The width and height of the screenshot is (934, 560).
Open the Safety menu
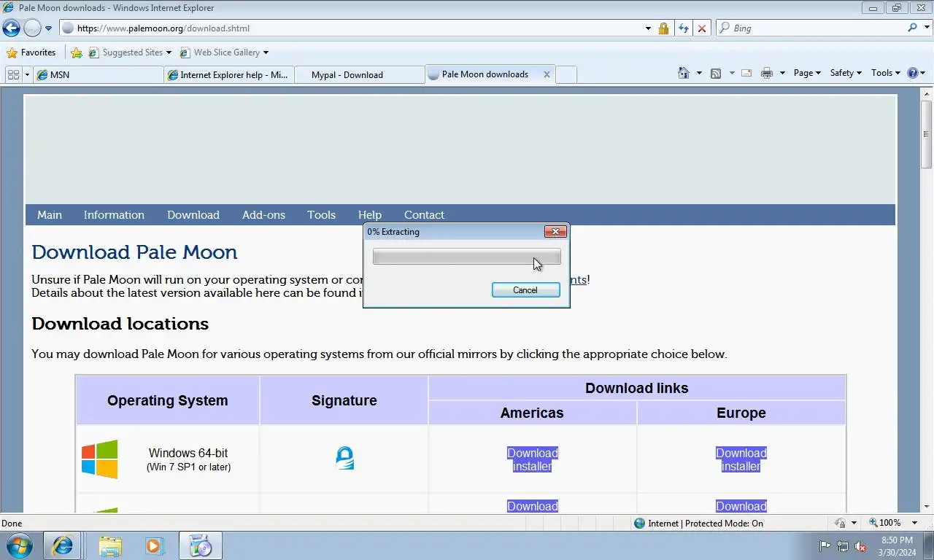click(846, 73)
